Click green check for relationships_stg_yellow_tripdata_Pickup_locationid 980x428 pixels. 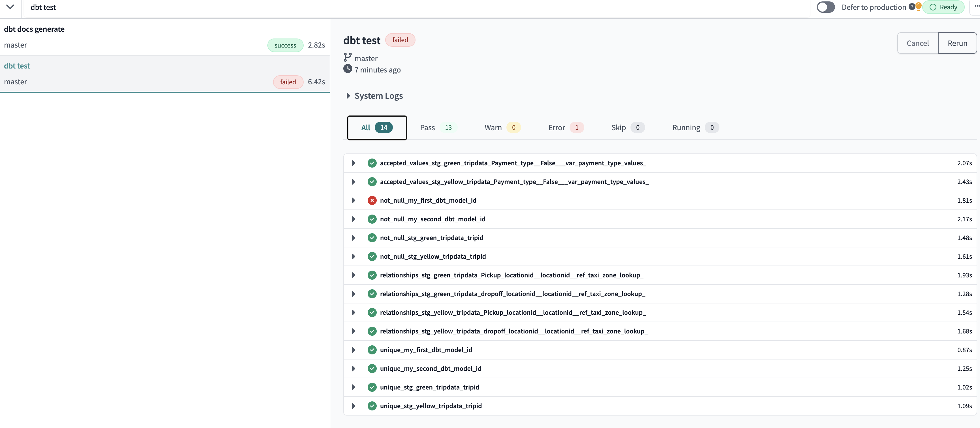(x=372, y=313)
